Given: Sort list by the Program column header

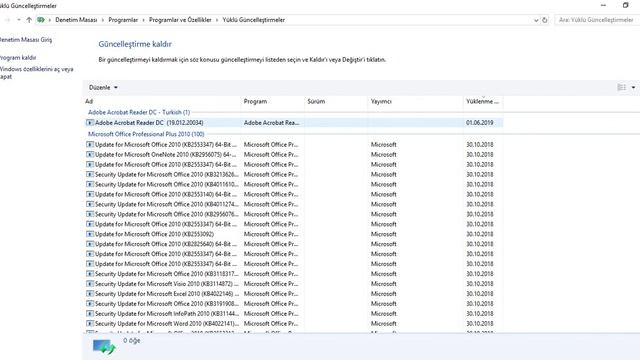Looking at the screenshot, I should (272, 101).
